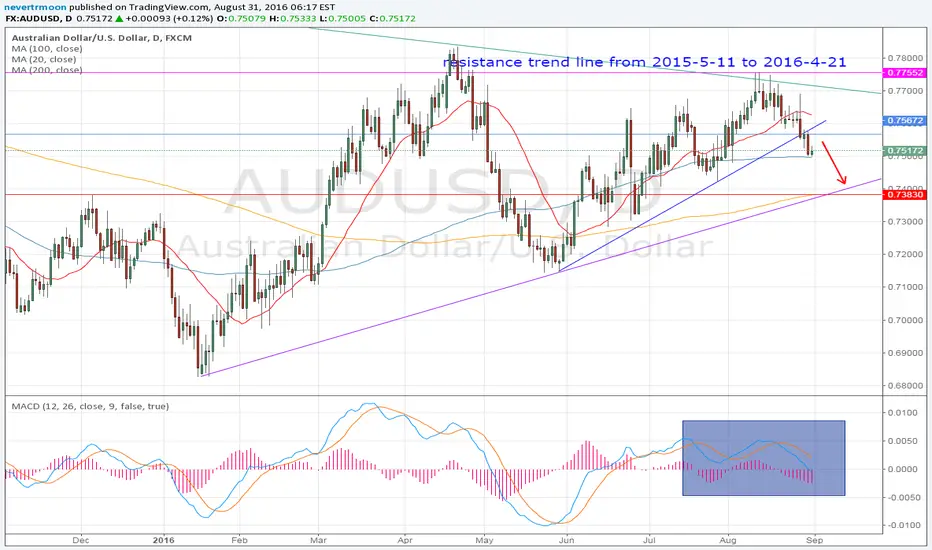Screen dimensions: 932x550
Task: Click the 0.71000 price axis label
Action: [905, 287]
